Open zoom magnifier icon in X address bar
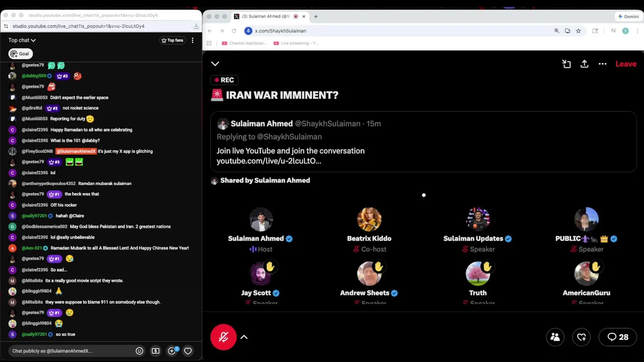The height and width of the screenshot is (362, 644). click(x=556, y=31)
